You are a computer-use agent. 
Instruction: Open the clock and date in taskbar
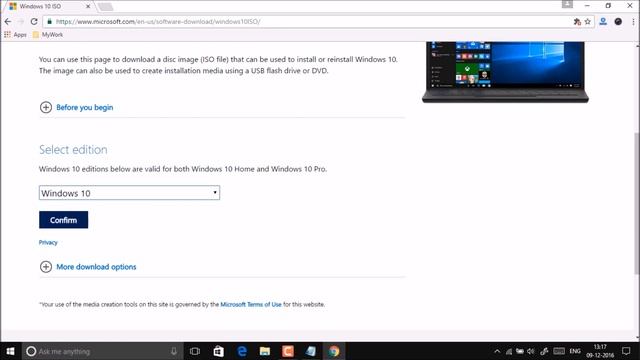(600, 351)
